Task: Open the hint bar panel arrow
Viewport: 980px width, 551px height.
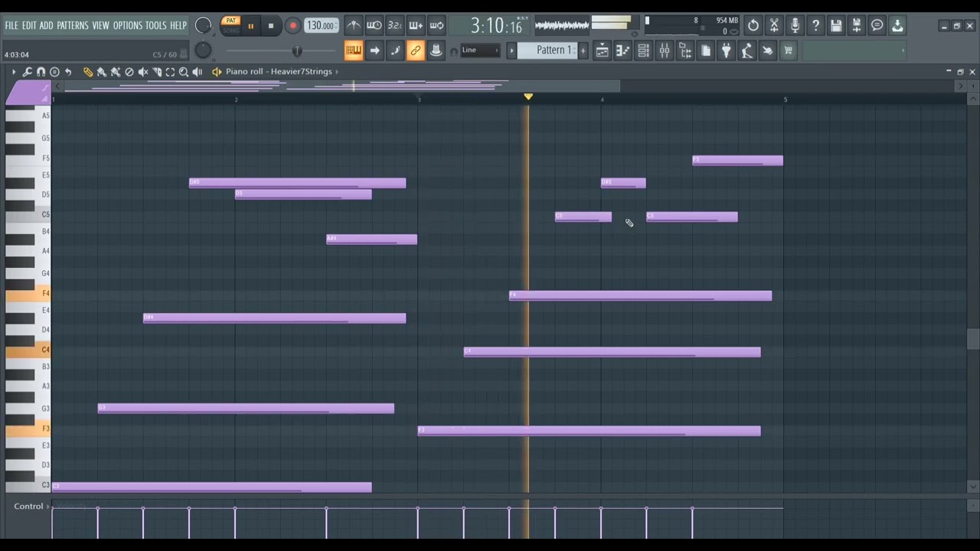Action: coord(903,51)
